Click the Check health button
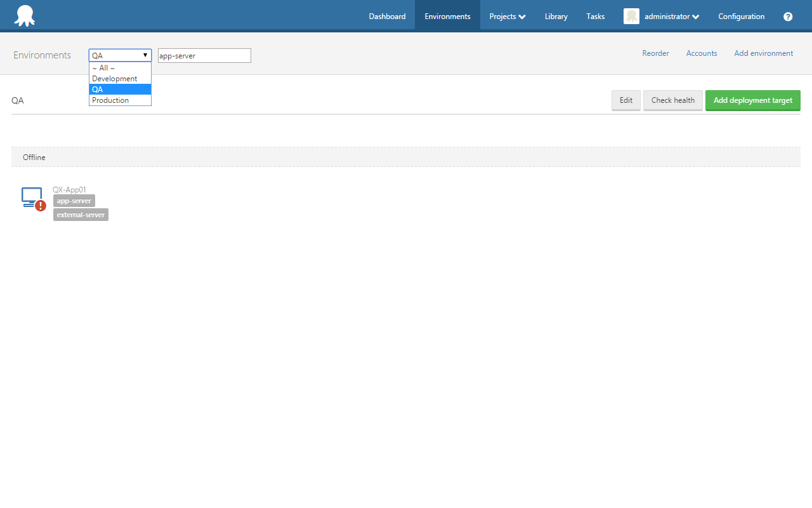The image size is (812, 508). [x=672, y=100]
